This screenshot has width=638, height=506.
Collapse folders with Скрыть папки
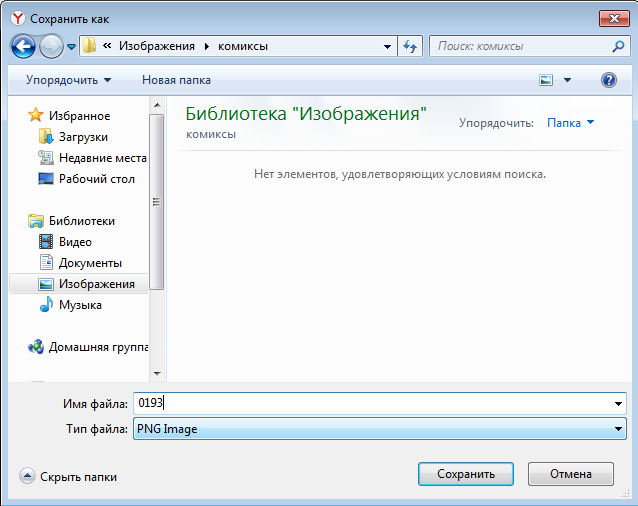(78, 477)
